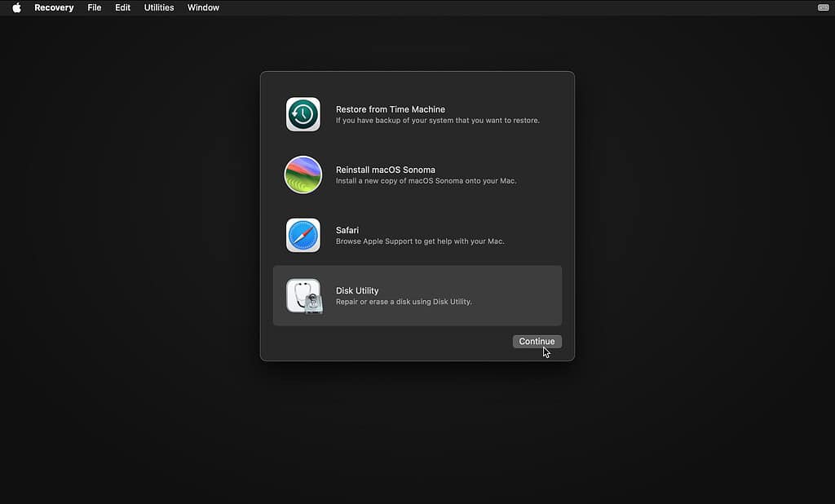Select the highlighted "Disk Utility" title
835x504 pixels.
tap(357, 290)
